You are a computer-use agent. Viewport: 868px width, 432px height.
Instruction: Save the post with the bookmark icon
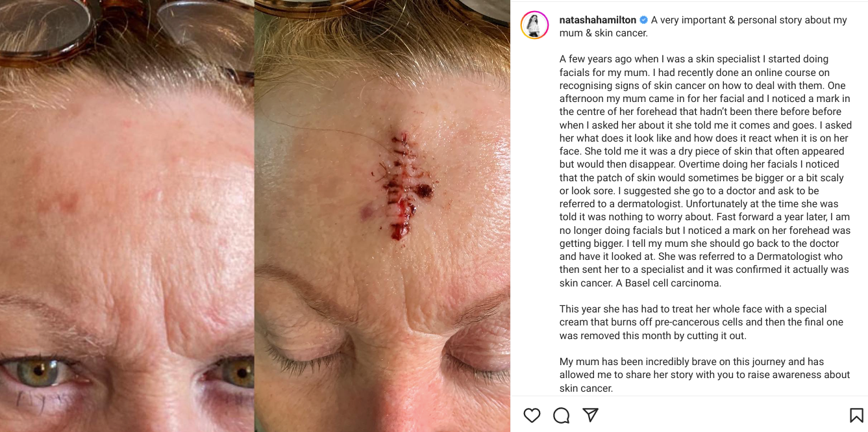(x=856, y=415)
